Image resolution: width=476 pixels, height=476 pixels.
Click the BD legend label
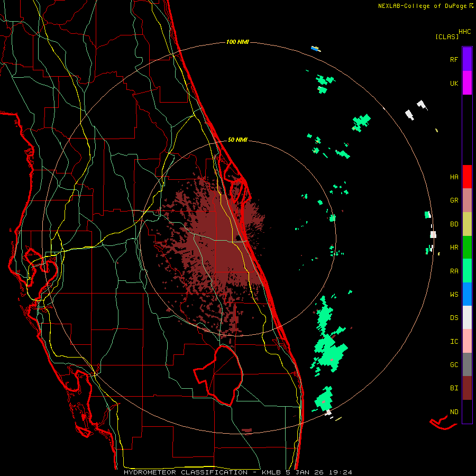(454, 224)
